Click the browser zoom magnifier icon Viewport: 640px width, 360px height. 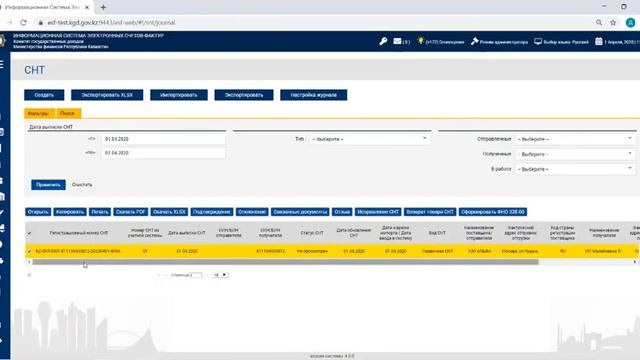(599, 22)
